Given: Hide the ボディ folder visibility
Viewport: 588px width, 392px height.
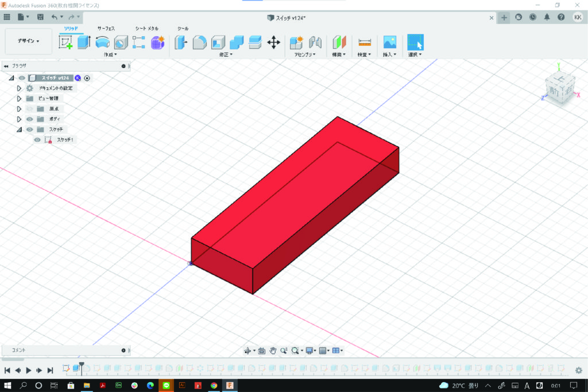Looking at the screenshot, I should coord(30,119).
